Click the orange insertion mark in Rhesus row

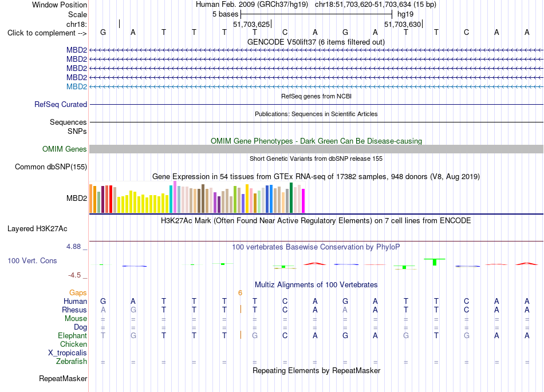[x=241, y=309]
